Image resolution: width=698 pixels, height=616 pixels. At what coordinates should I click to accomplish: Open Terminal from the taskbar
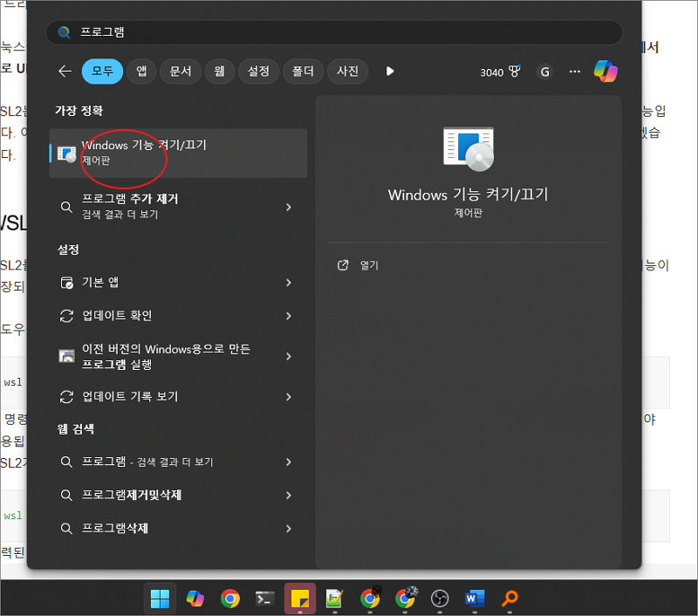pyautogui.click(x=265, y=599)
